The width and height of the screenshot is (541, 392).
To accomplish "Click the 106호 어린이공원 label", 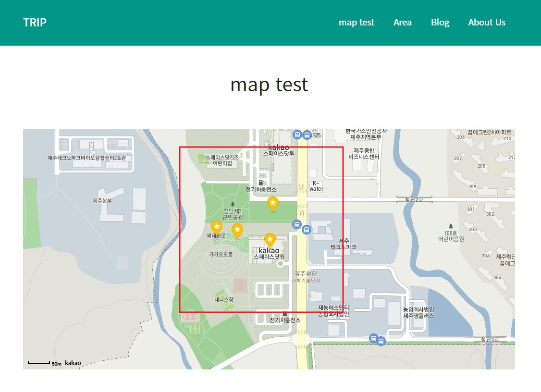I will tap(451, 236).
